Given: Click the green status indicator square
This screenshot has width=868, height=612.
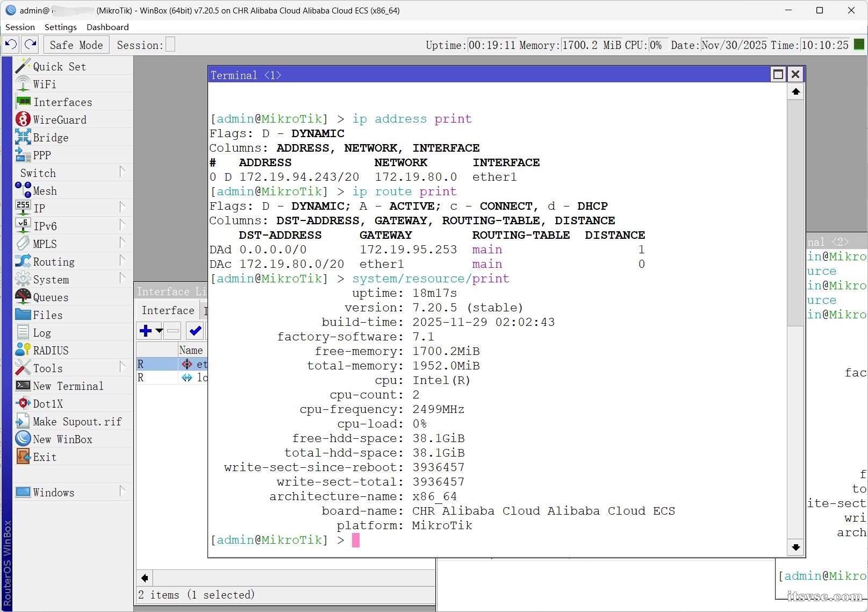Looking at the screenshot, I should coord(859,45).
